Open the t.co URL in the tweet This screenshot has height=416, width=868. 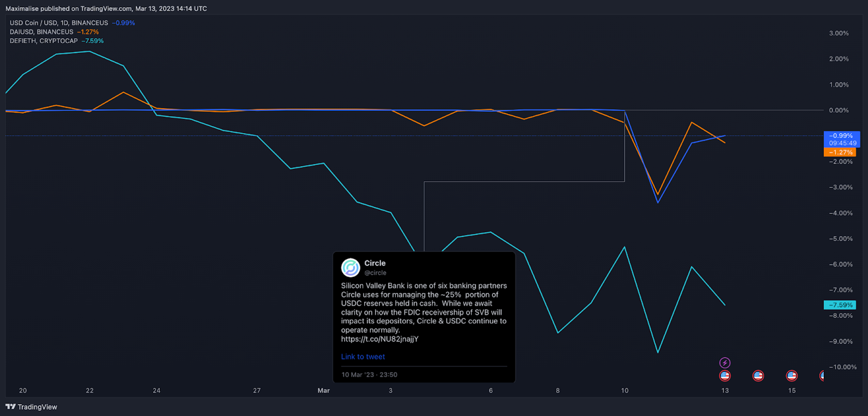pos(380,339)
